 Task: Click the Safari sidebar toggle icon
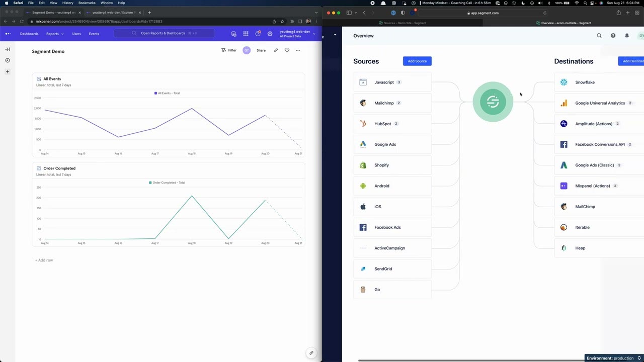(x=349, y=13)
